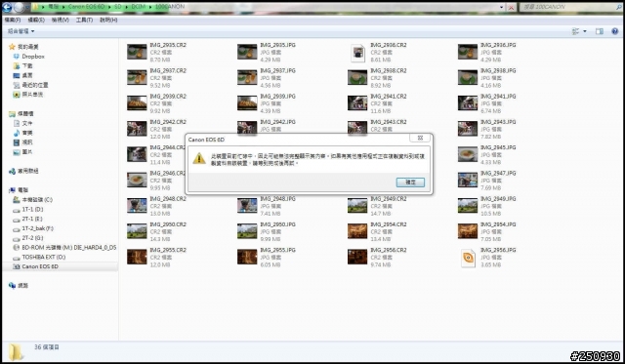Open the Help (H) menu

pyautogui.click(x=108, y=20)
